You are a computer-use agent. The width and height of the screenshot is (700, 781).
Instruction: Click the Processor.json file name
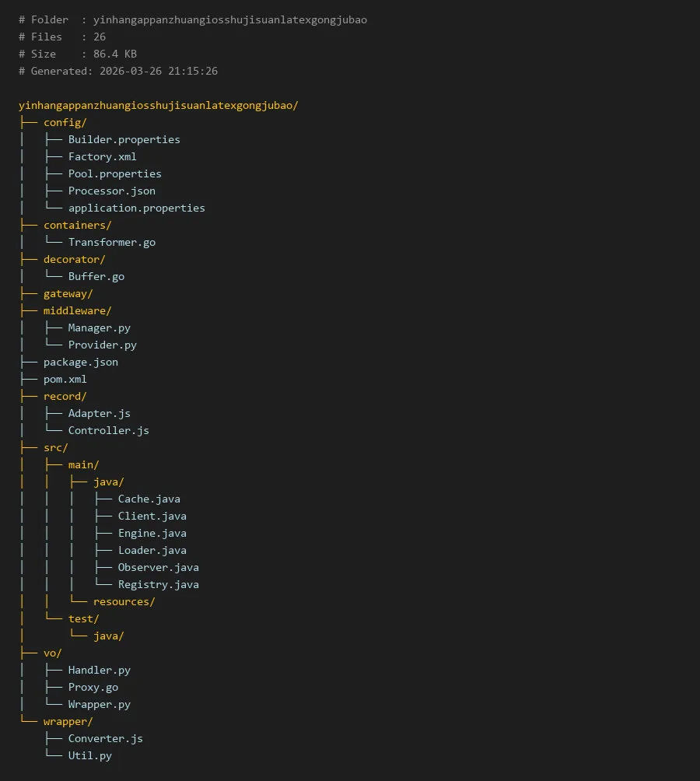pos(111,191)
